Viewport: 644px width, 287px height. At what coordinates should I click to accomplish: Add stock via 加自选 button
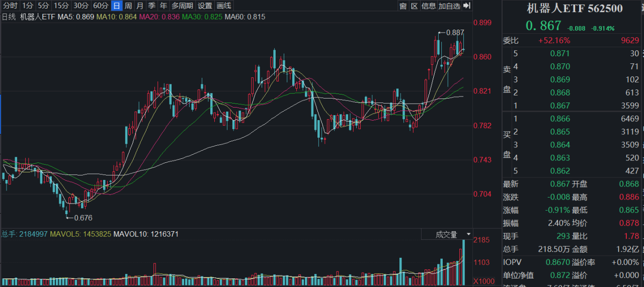(449, 6)
